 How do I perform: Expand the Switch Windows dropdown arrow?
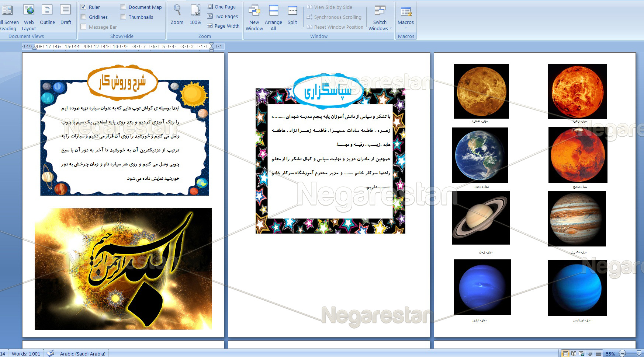click(x=391, y=28)
